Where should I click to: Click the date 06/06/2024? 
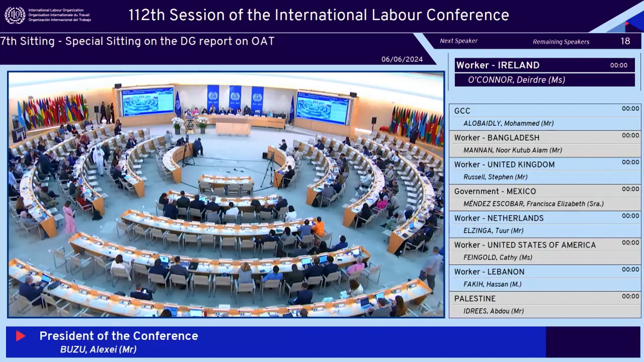coord(402,59)
